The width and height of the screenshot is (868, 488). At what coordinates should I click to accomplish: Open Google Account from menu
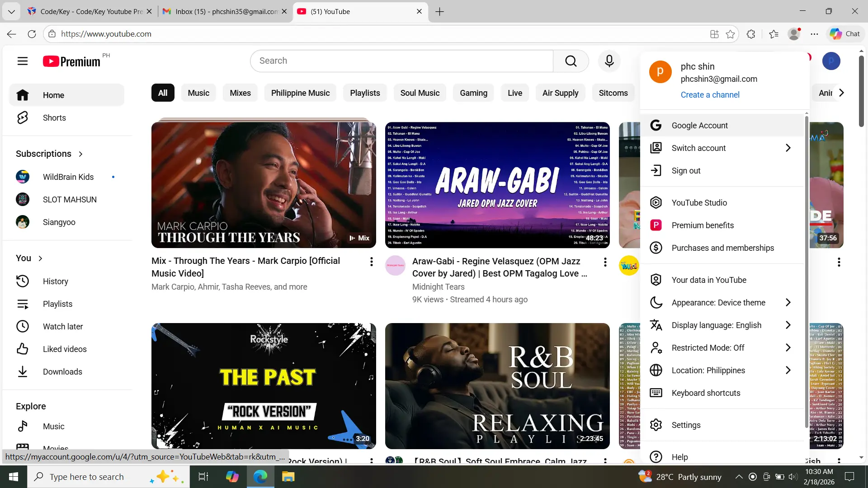(x=722, y=126)
